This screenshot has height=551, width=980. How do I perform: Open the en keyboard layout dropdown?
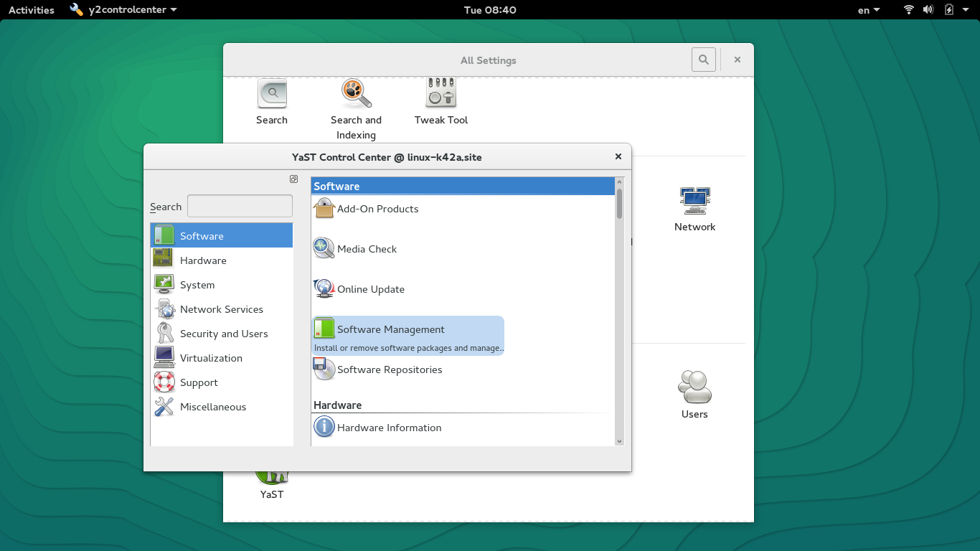870,10
